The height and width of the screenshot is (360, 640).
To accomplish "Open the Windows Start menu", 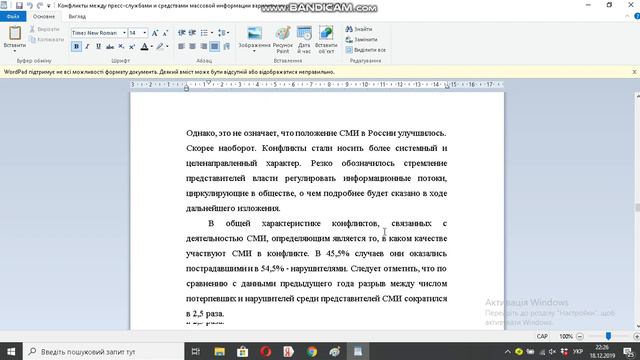I will (11, 351).
